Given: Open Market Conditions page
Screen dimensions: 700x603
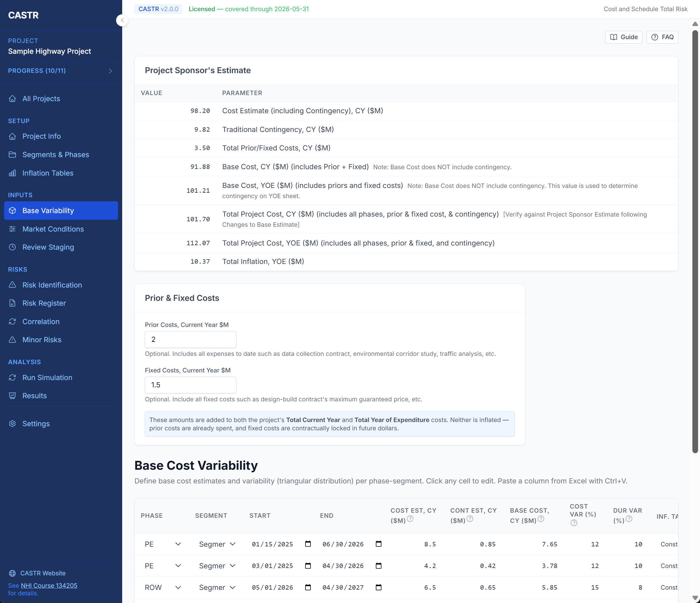Looking at the screenshot, I should [x=61, y=229].
